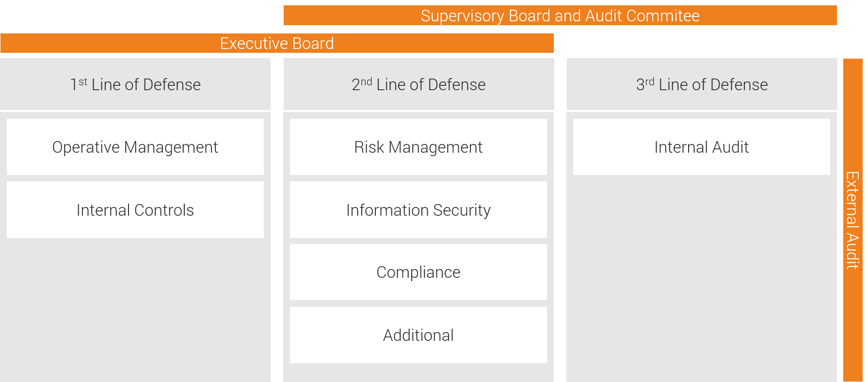Choose the Information Security box

pyautogui.click(x=418, y=210)
